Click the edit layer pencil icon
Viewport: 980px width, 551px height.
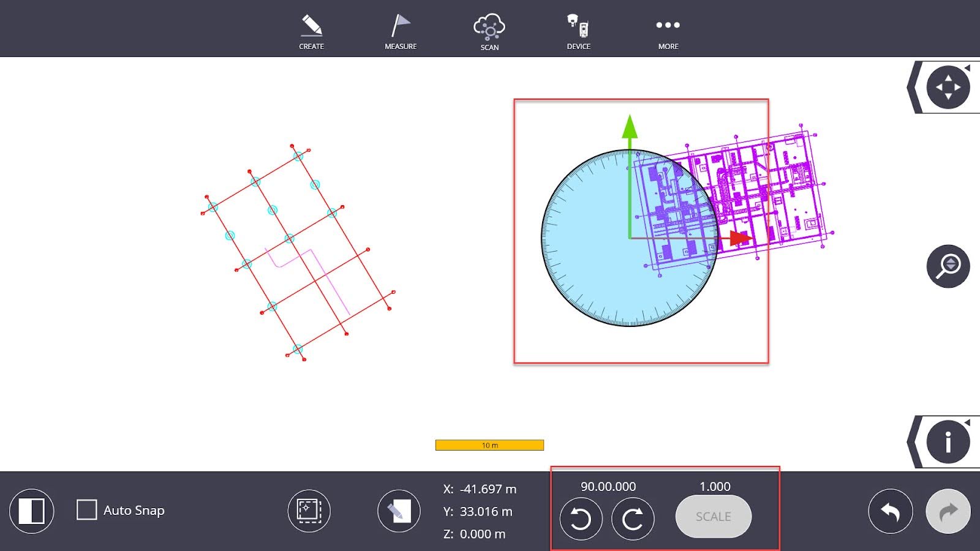point(399,511)
